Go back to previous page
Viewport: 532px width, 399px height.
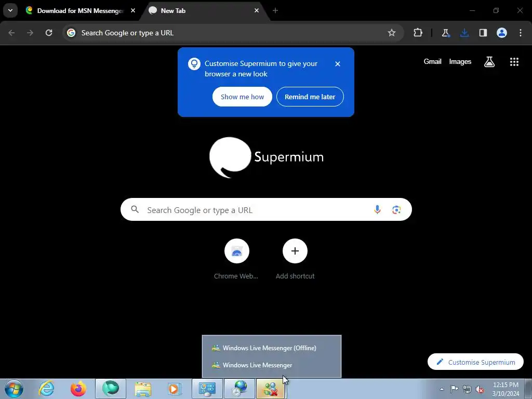point(11,33)
